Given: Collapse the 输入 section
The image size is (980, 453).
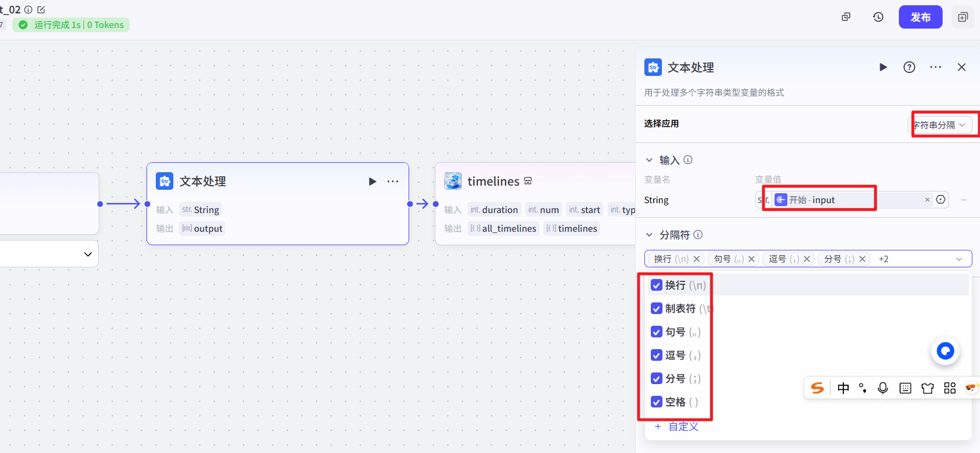Looking at the screenshot, I should [649, 160].
